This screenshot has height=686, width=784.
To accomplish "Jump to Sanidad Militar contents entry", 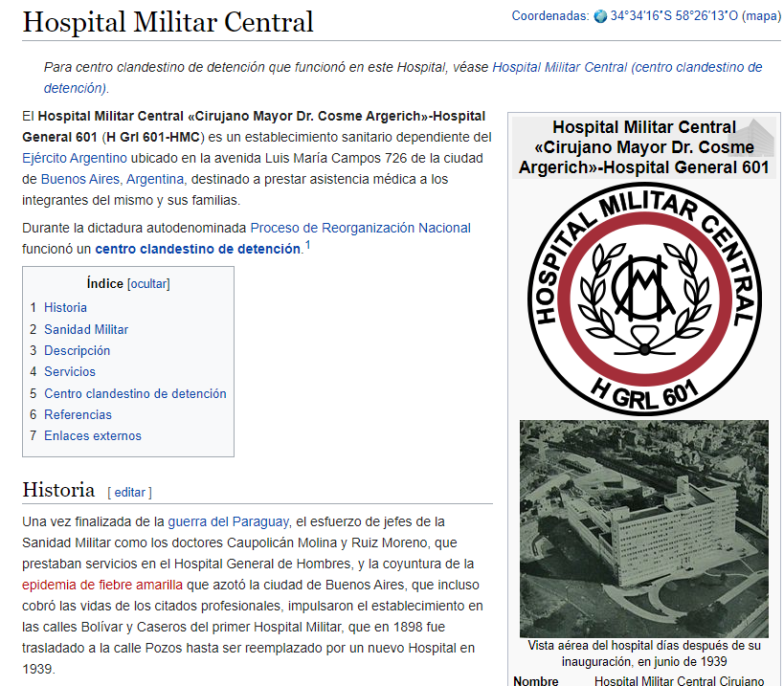I will (x=85, y=329).
